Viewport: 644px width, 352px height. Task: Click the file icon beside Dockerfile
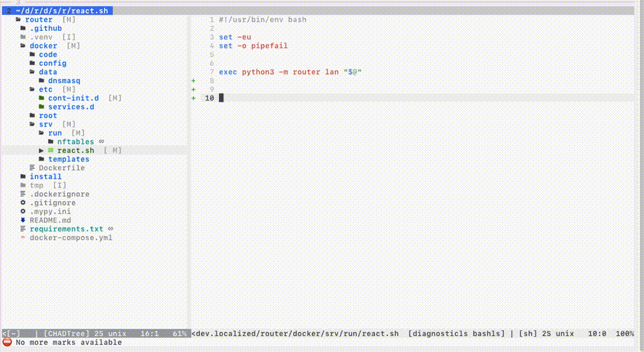point(32,168)
